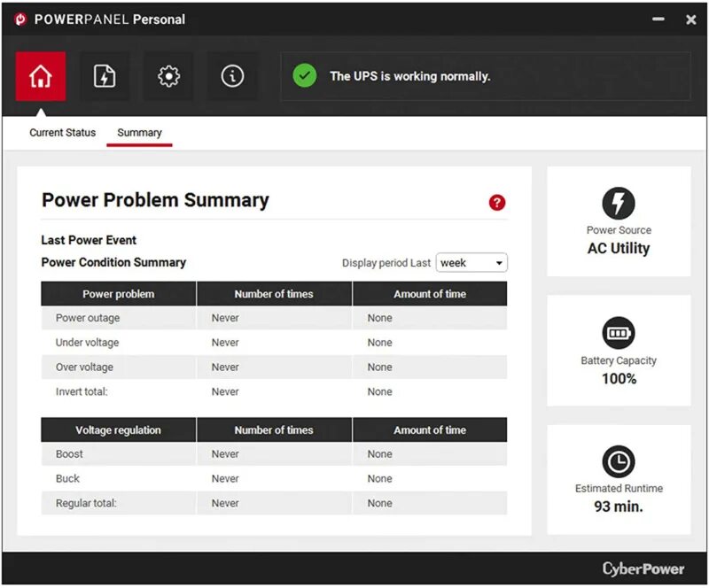
Task: Click the information (About) icon
Action: click(232, 76)
